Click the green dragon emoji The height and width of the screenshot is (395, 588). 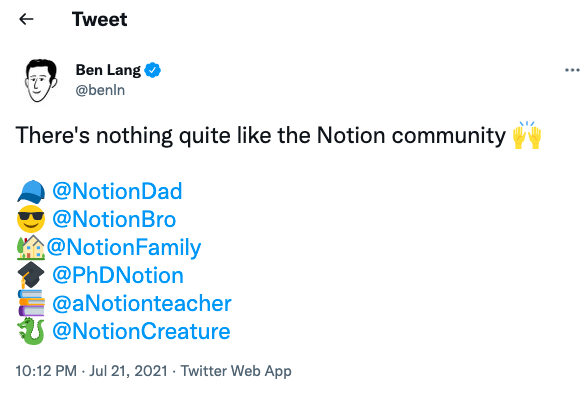(31, 331)
